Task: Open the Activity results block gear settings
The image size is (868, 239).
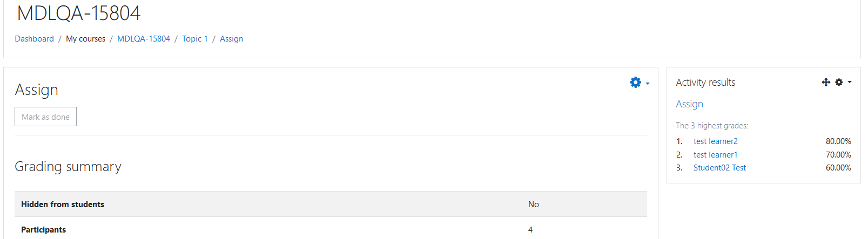Action: [839, 82]
